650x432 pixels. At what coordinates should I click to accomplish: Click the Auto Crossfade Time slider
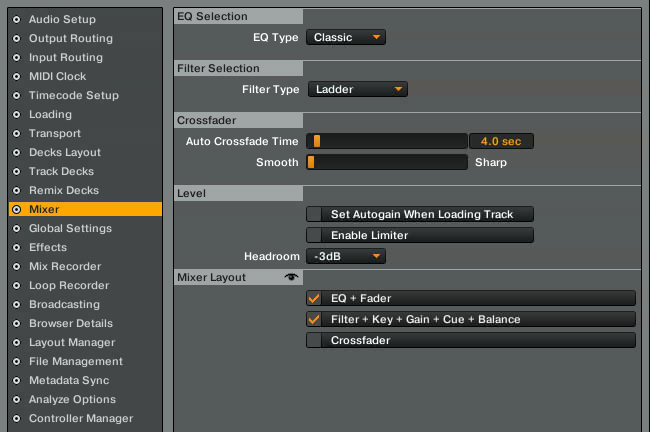click(387, 141)
